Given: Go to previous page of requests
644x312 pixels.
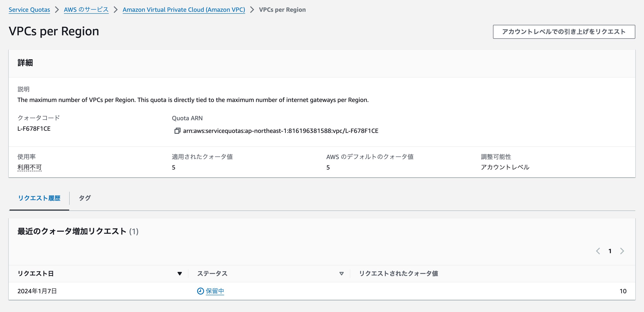Looking at the screenshot, I should (598, 251).
